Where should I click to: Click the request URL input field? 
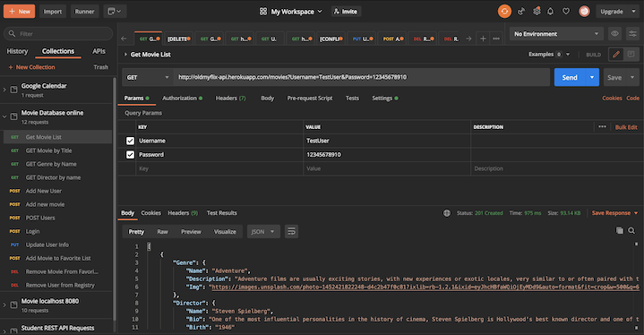pos(362,77)
